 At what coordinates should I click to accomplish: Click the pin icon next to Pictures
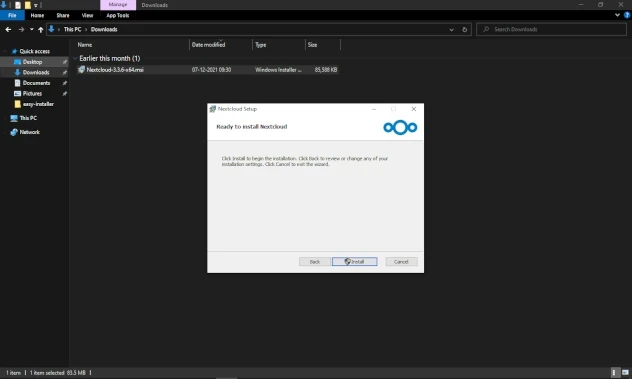tap(64, 93)
